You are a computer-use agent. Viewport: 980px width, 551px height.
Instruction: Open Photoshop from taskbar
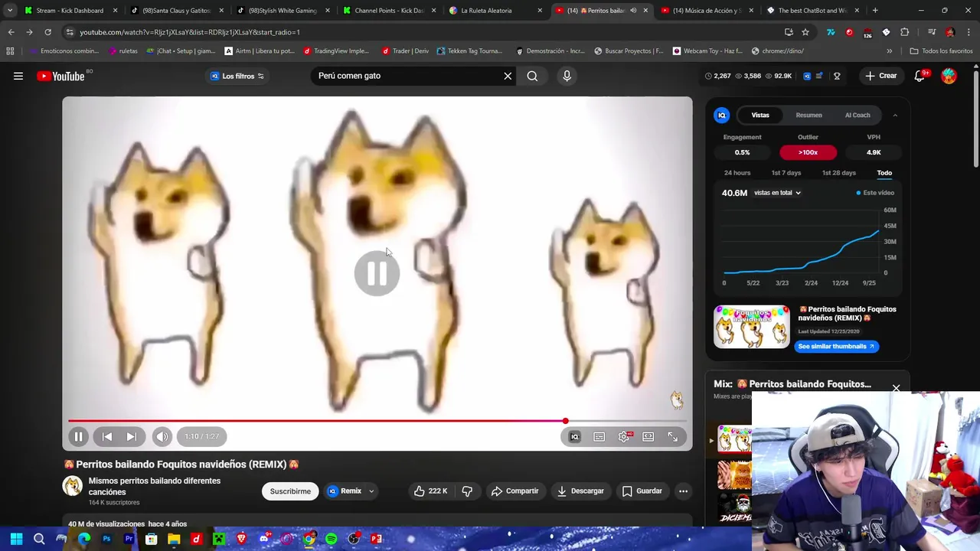coord(106,539)
